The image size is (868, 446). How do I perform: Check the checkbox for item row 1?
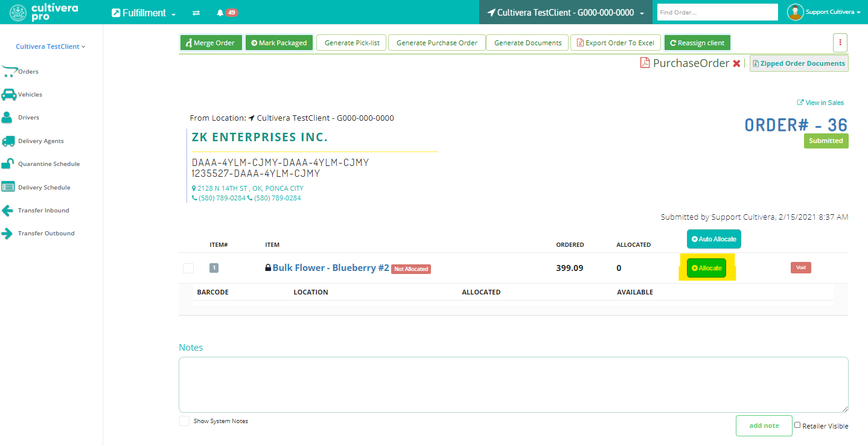pyautogui.click(x=188, y=268)
